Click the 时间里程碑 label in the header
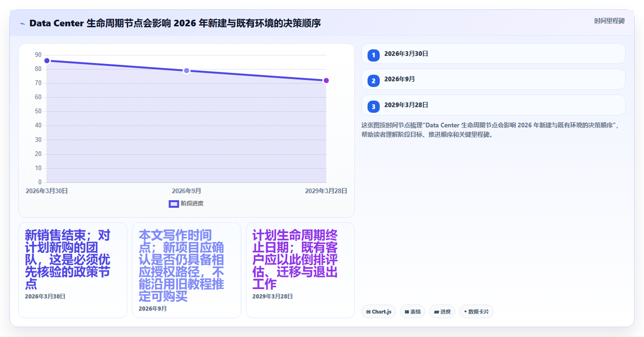644x337 pixels. (609, 21)
